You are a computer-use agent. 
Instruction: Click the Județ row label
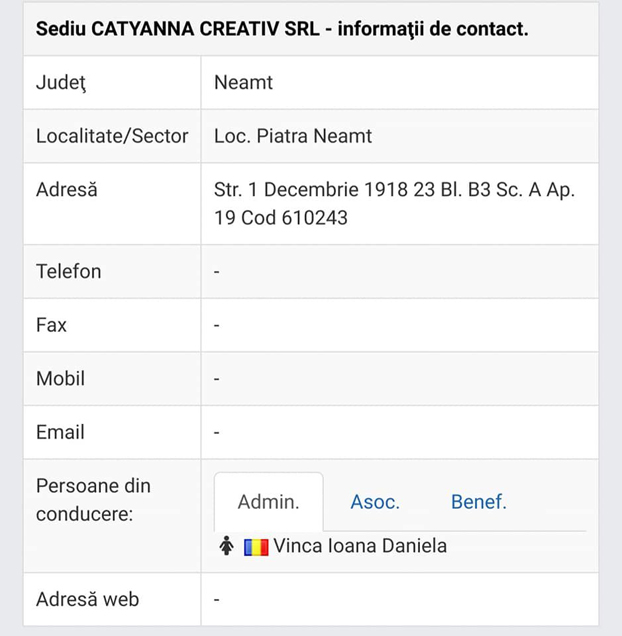61,82
